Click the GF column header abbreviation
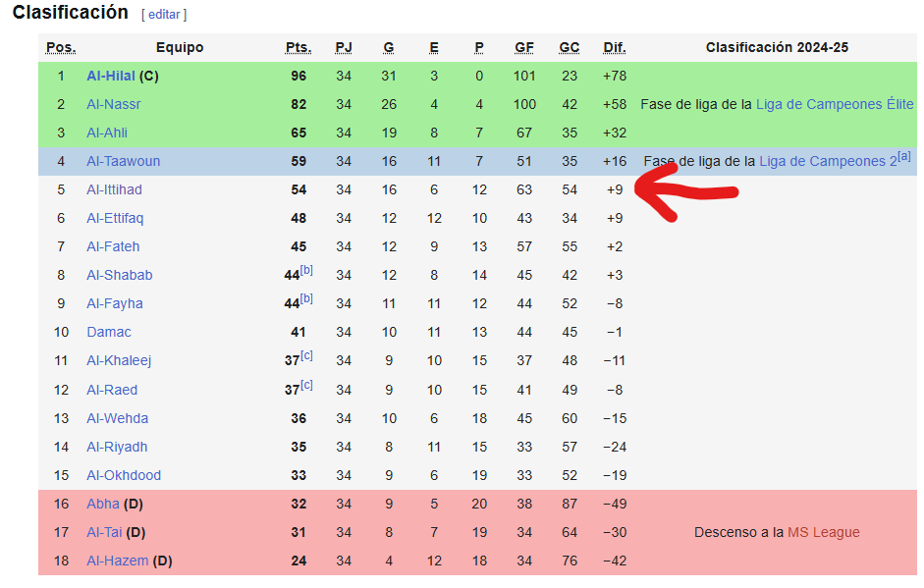This screenshot has width=924, height=588. click(524, 48)
